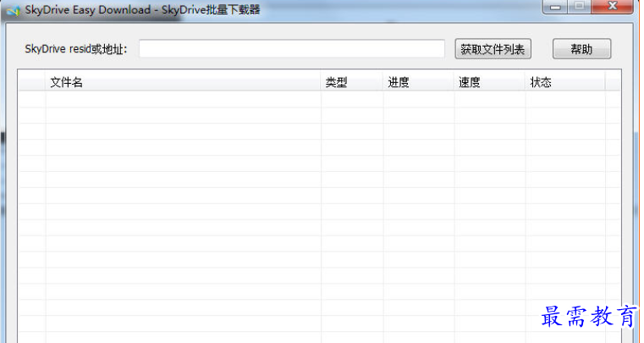Maximize the SkyDrive Easy Download window
This screenshot has height=343, width=644.
[x=580, y=6]
